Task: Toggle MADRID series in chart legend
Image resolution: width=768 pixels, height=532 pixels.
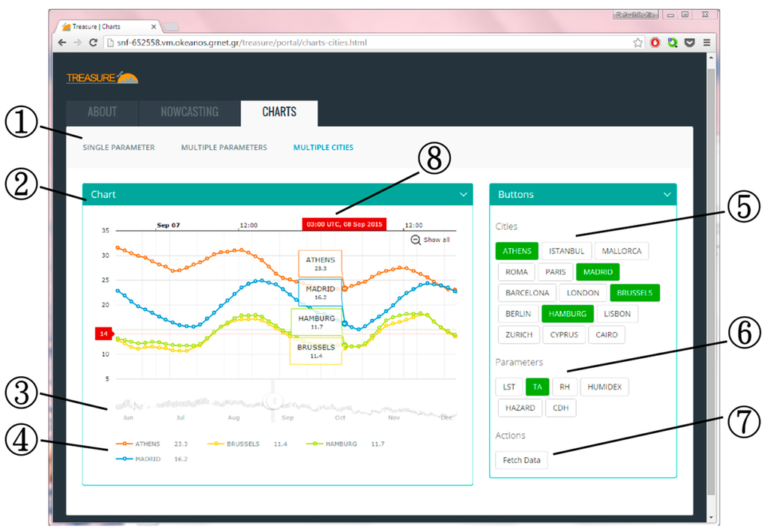Action: pos(138,459)
